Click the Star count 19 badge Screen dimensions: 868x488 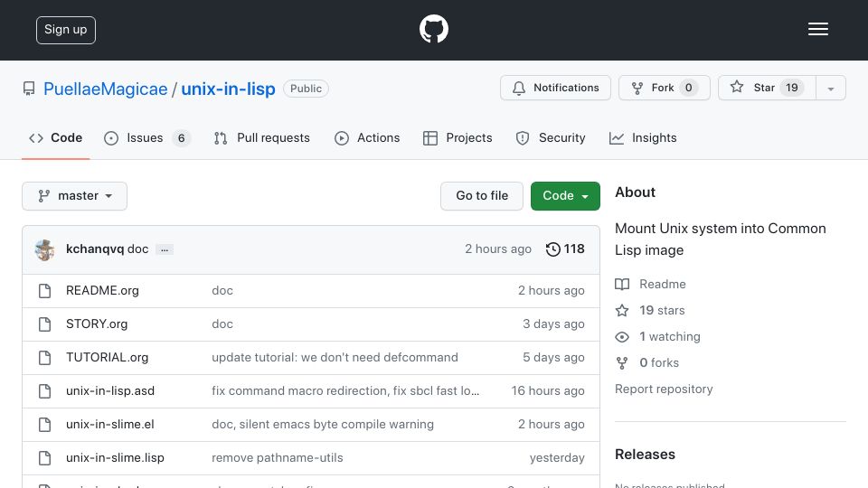(x=792, y=88)
